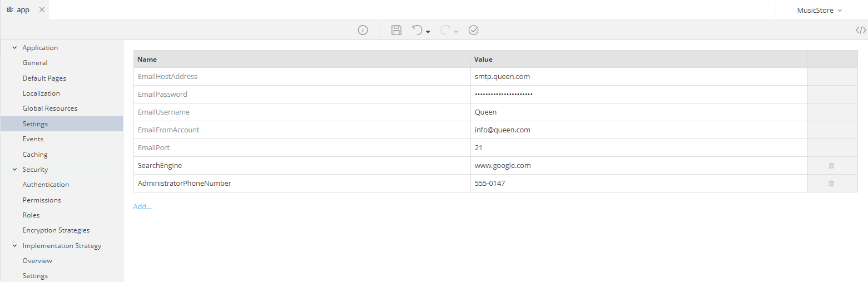Click the Add... link
The width and height of the screenshot is (868, 282).
click(142, 207)
